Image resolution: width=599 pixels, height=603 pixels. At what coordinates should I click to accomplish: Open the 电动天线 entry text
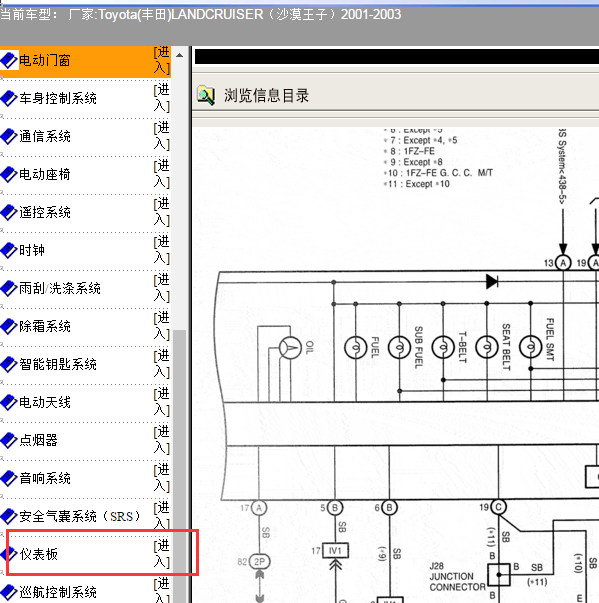(45, 403)
